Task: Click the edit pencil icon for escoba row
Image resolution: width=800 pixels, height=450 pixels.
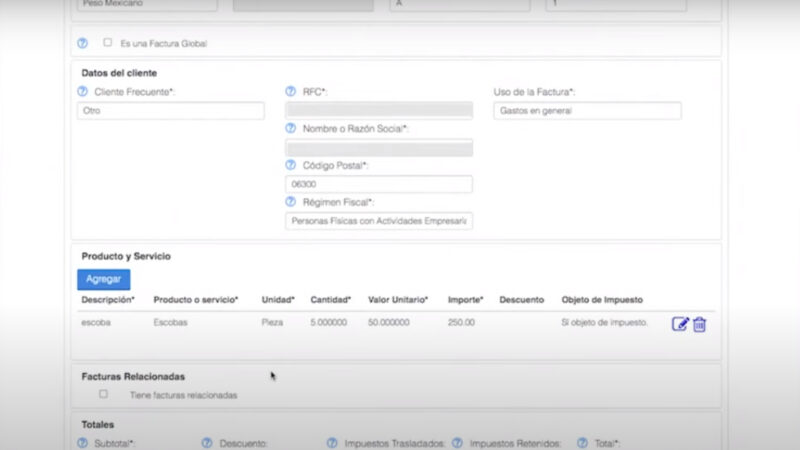Action: click(680, 324)
